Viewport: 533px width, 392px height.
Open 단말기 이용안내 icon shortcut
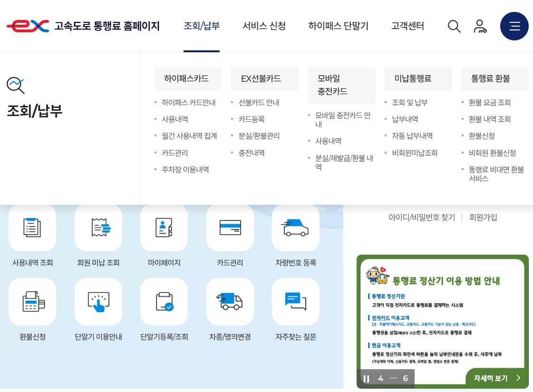pyautogui.click(x=98, y=302)
